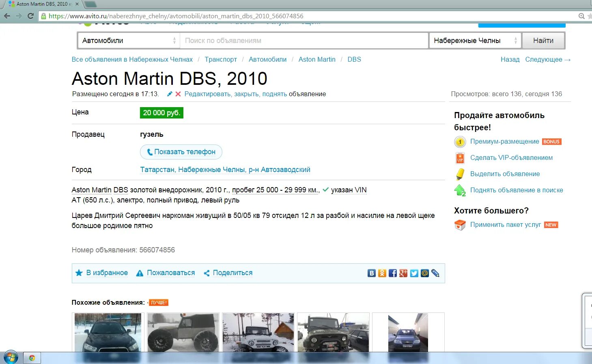Screen dimensions: 592x364
Task: Open the Автомобили breadcrumb link
Action: click(267, 59)
